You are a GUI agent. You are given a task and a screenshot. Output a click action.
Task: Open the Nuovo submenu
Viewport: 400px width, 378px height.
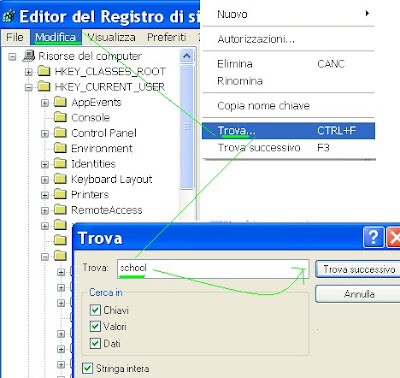tap(289, 14)
